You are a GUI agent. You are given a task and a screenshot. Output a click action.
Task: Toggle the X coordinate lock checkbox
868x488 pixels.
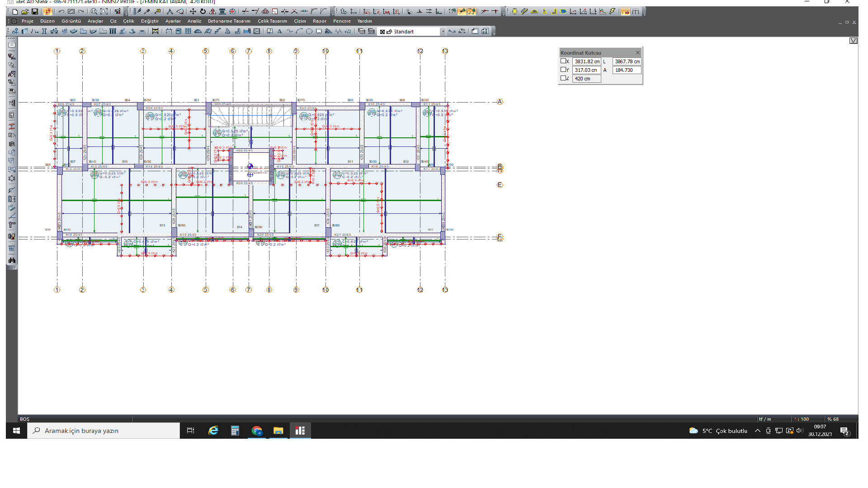click(x=563, y=61)
